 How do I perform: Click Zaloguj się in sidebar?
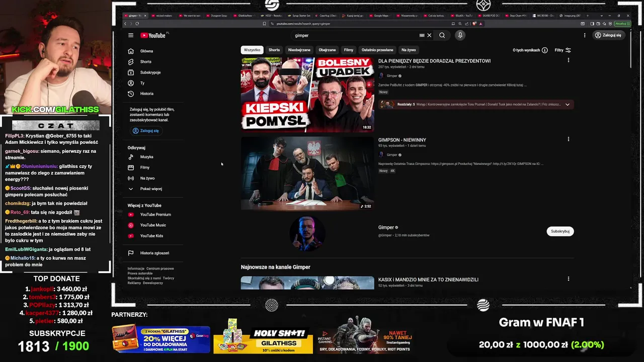[x=145, y=131]
